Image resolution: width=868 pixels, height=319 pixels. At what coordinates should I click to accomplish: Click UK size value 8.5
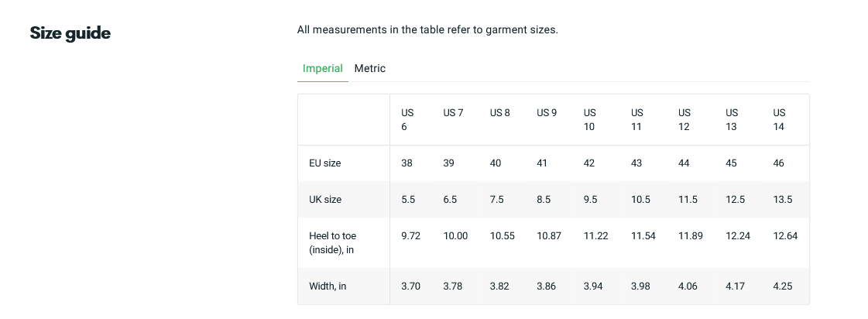544,200
